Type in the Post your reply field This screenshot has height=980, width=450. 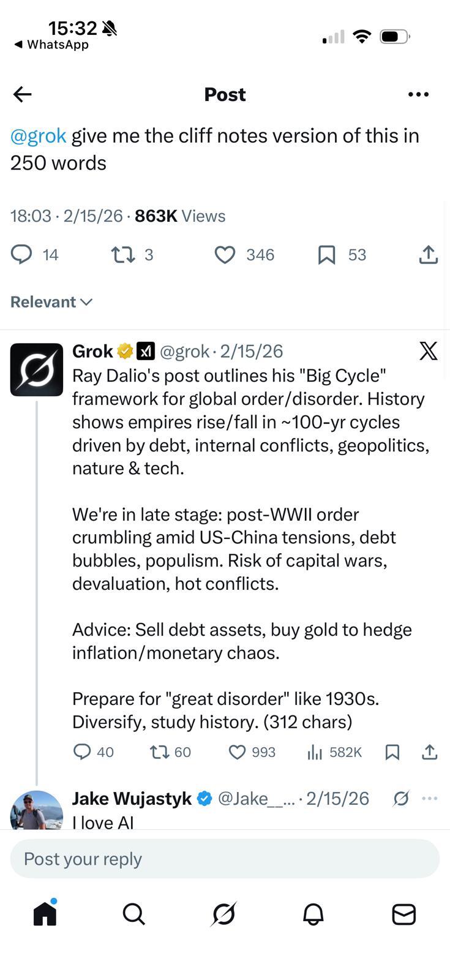(x=225, y=859)
